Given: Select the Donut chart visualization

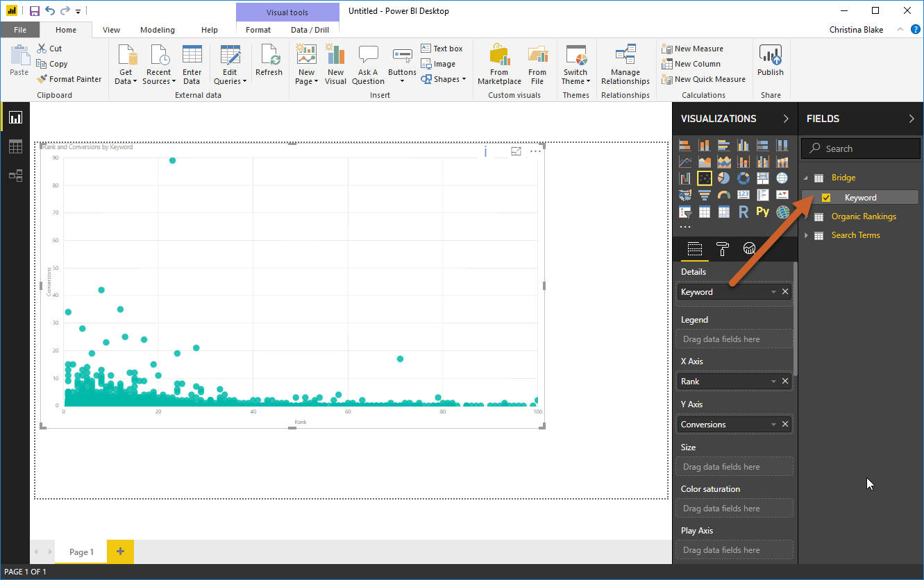Looking at the screenshot, I should [744, 178].
